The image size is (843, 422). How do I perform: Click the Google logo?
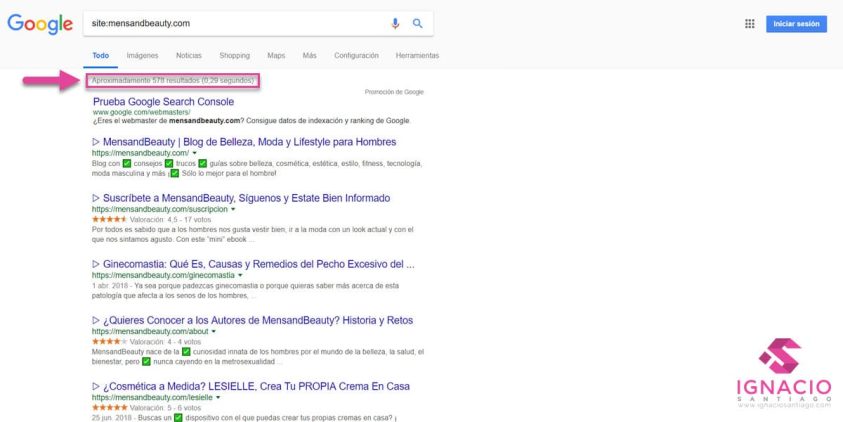(x=40, y=24)
